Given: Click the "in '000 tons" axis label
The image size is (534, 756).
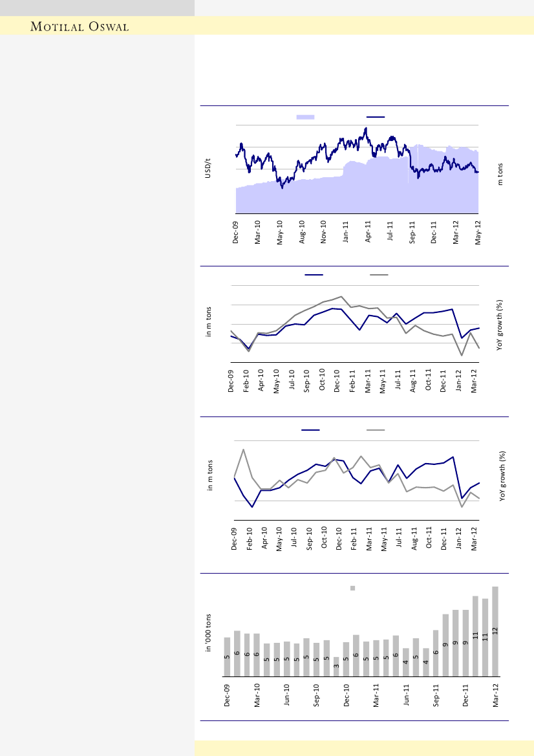Looking at the screenshot, I should click(x=209, y=636).
